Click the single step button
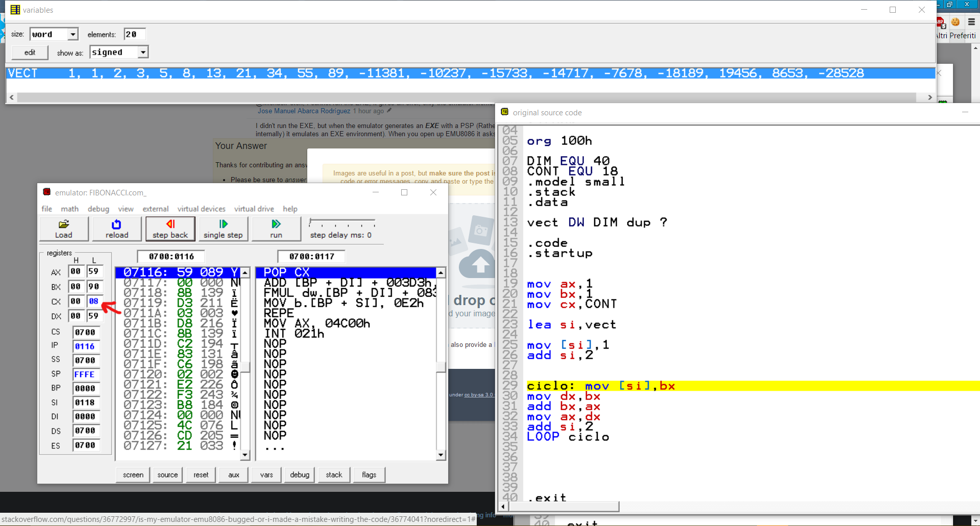Viewport: 980px width, 526px height. pos(223,229)
